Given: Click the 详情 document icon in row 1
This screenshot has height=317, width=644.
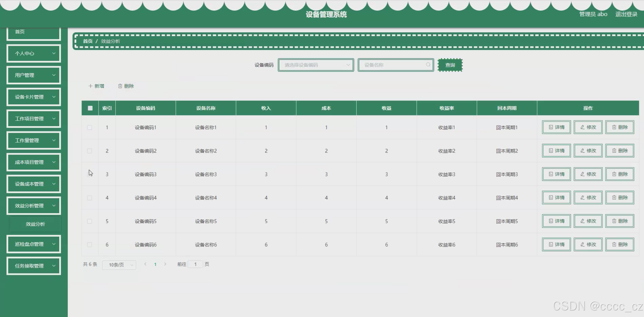Looking at the screenshot, I should point(551,127).
